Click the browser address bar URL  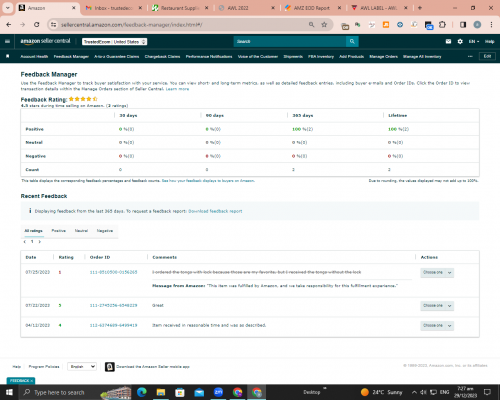[131, 25]
